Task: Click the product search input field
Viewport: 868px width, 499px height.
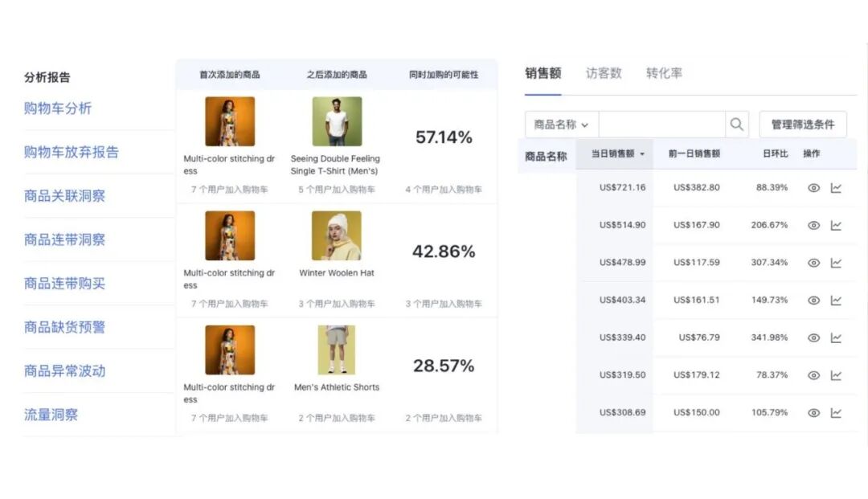Action: [x=661, y=125]
